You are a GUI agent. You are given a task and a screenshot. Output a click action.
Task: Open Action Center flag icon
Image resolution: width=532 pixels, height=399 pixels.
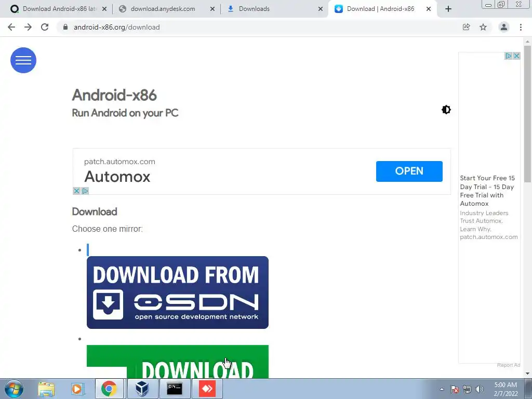[455, 389]
